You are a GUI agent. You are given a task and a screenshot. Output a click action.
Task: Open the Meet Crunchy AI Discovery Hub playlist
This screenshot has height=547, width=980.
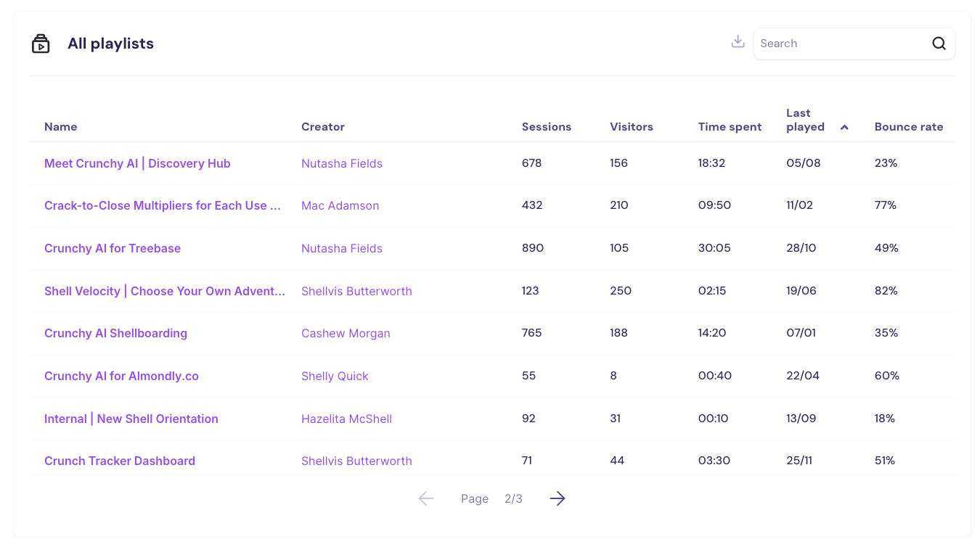137,163
